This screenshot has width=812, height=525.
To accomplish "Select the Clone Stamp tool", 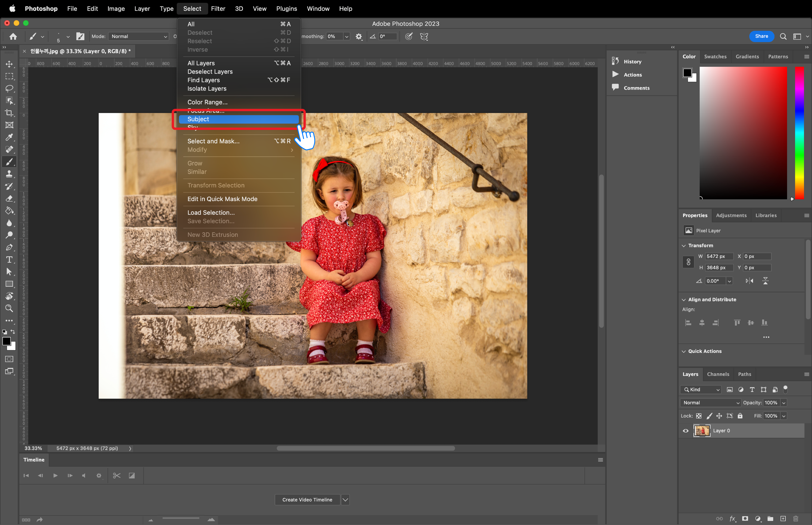I will 9,174.
